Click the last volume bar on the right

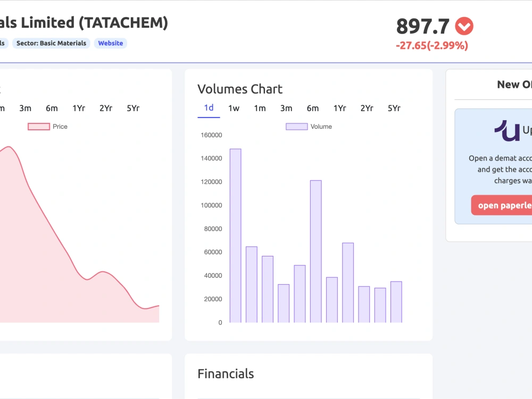click(x=396, y=302)
